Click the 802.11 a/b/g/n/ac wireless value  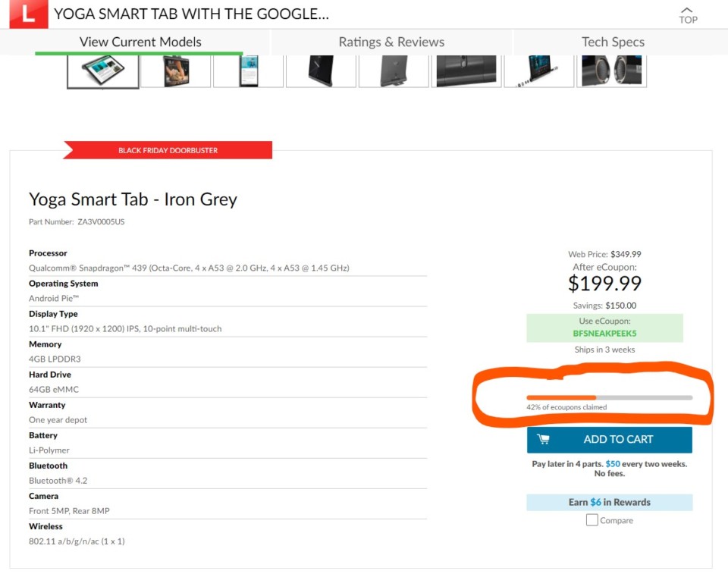pyautogui.click(x=77, y=541)
